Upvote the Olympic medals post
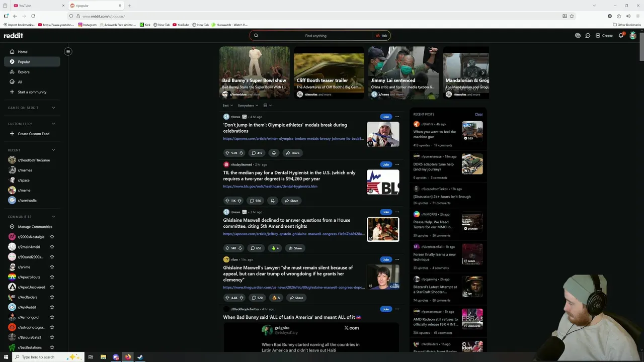The height and width of the screenshot is (362, 644). pyautogui.click(x=227, y=153)
